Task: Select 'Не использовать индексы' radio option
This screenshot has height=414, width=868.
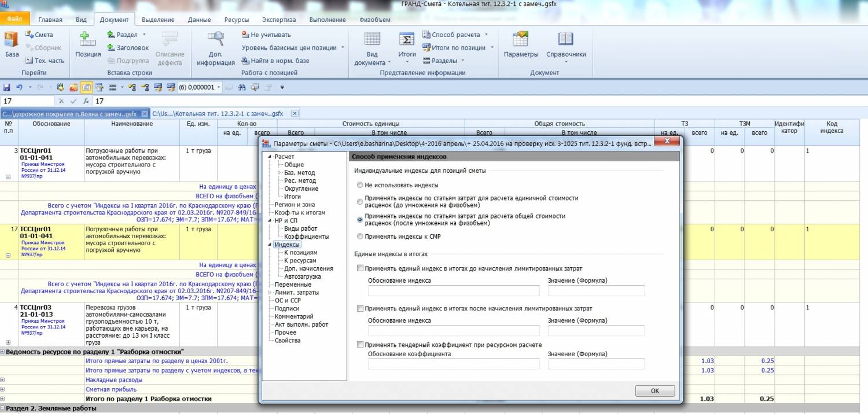Action: click(361, 185)
